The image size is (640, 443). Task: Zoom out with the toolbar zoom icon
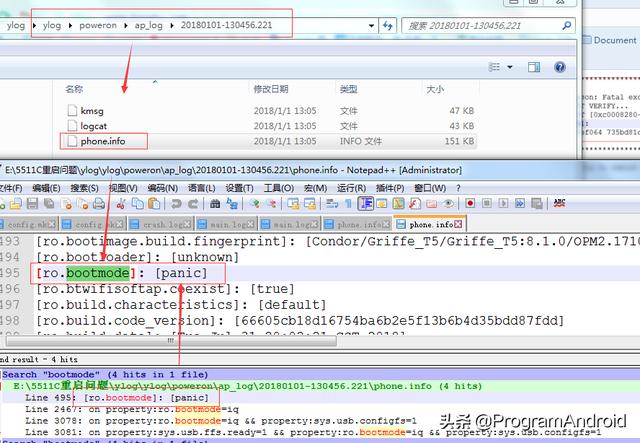[271, 203]
